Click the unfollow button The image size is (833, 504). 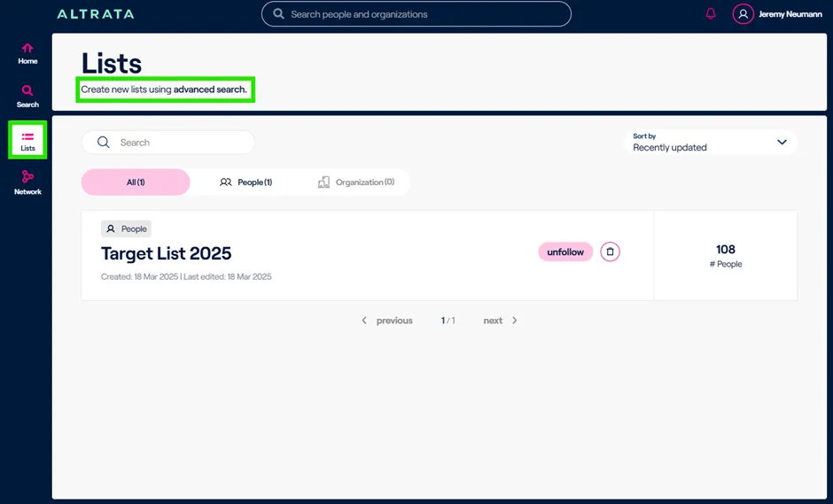click(x=565, y=252)
